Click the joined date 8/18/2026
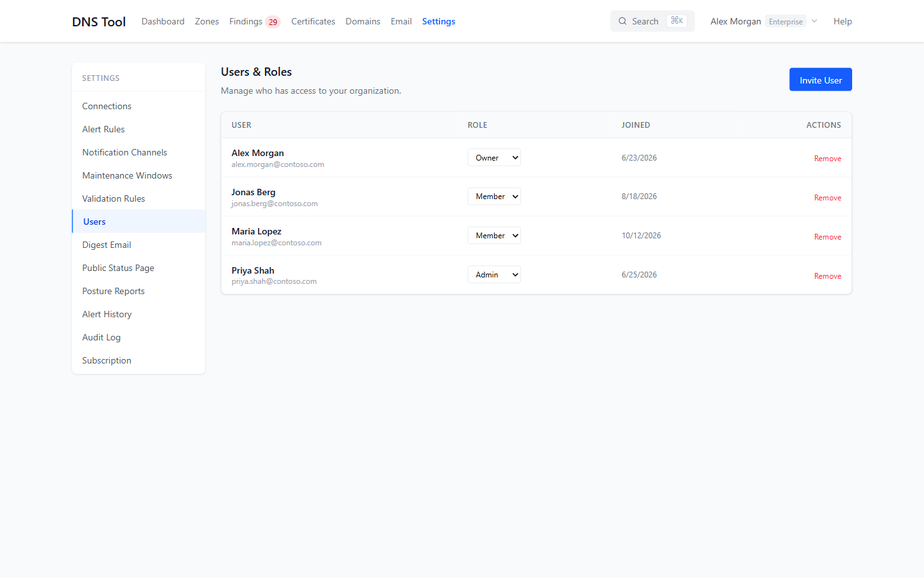 639,197
